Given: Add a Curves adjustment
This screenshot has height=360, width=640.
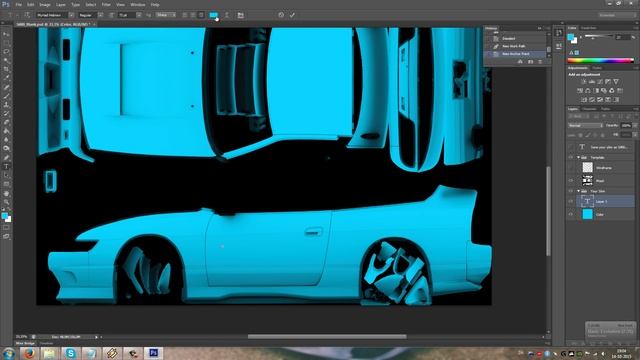Looking at the screenshot, I should [600, 82].
